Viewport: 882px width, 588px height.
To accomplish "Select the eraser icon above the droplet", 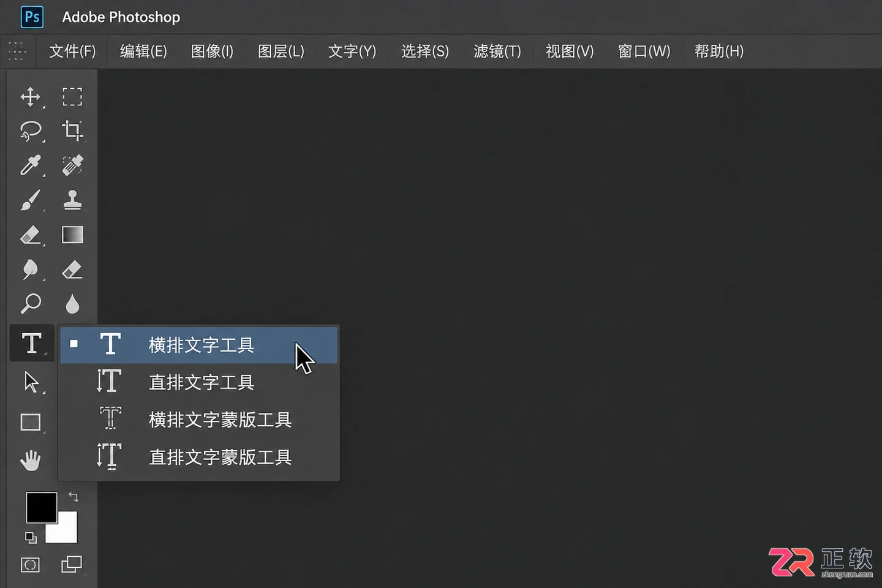I will click(72, 269).
